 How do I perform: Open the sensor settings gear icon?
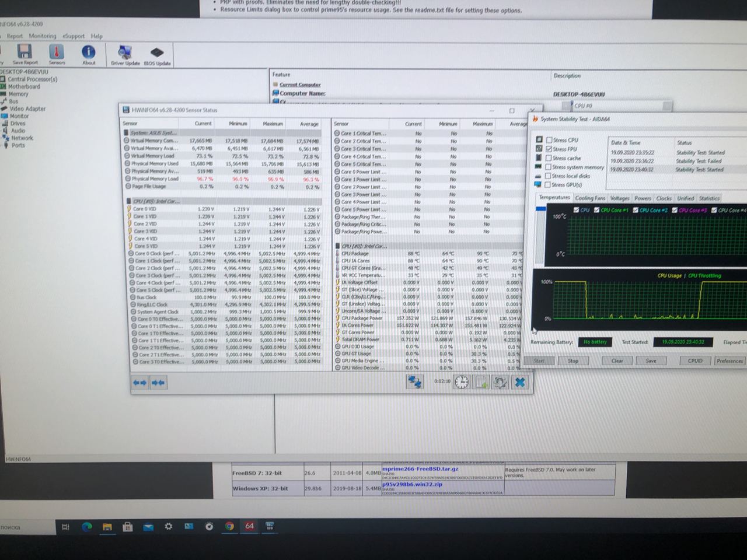pyautogui.click(x=500, y=382)
